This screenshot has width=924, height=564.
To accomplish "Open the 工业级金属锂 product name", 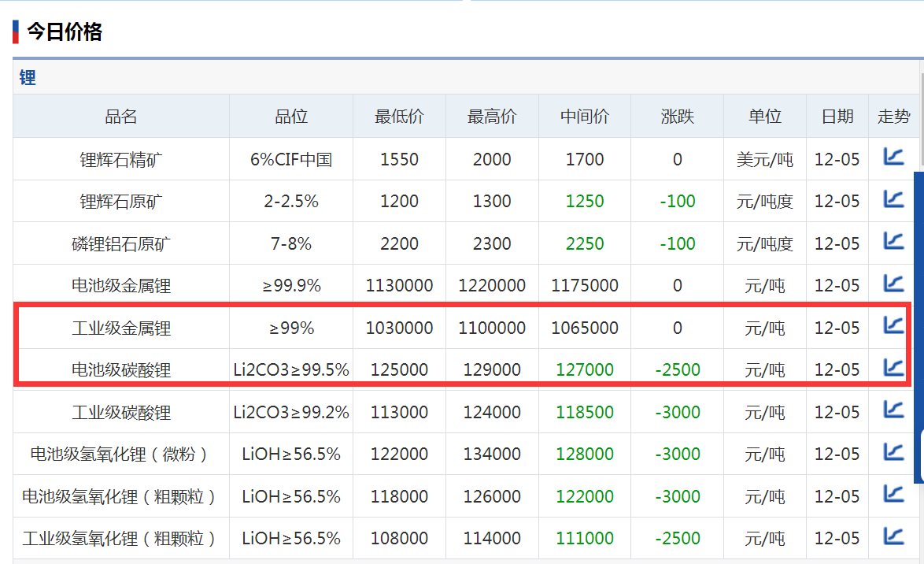I will tap(120, 328).
